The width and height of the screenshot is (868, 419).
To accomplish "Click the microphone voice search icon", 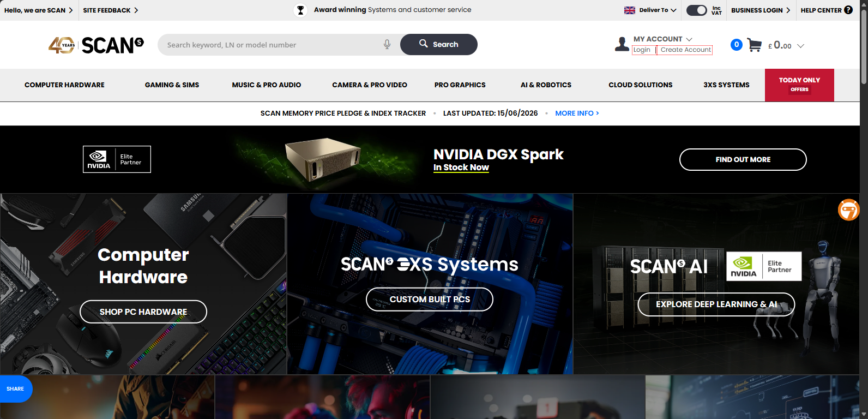I will coord(387,45).
